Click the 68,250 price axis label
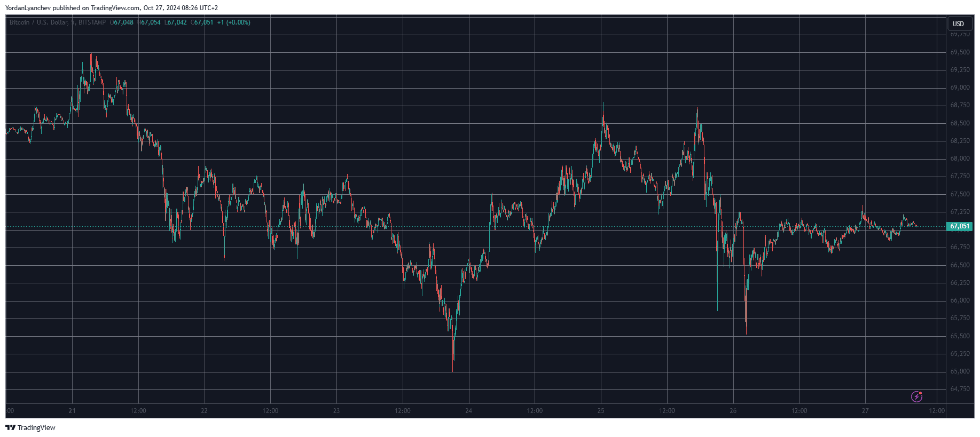The width and height of the screenshot is (980, 437). [x=960, y=141]
